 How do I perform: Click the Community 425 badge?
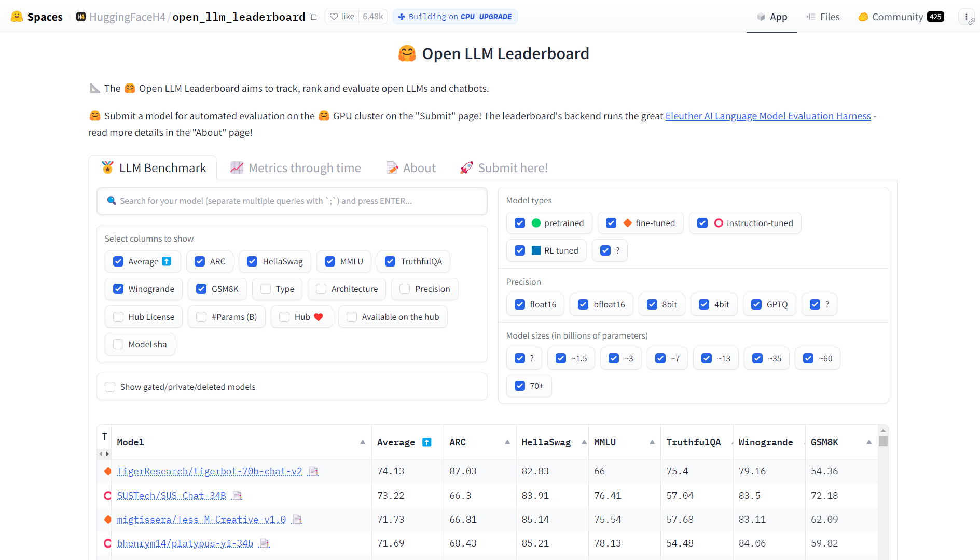pos(935,17)
